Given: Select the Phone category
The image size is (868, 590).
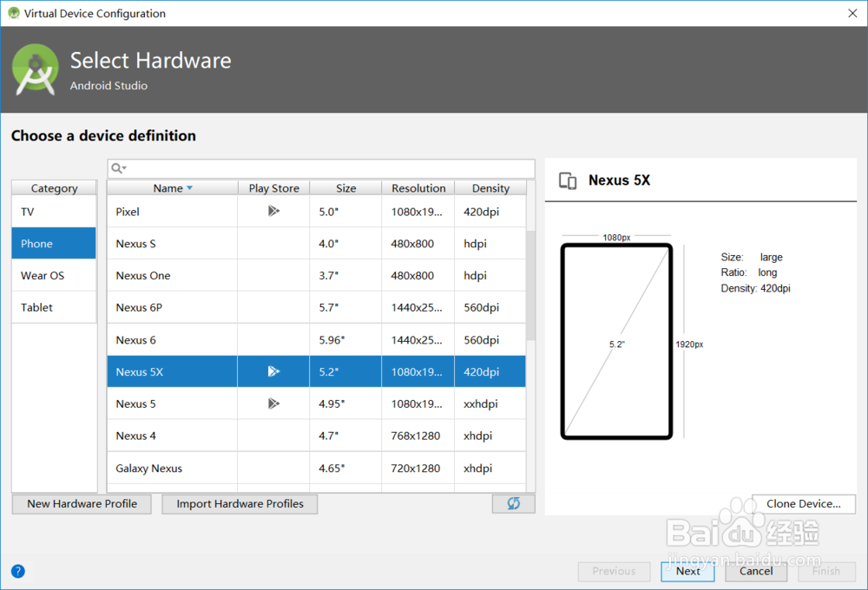Looking at the screenshot, I should click(x=54, y=244).
